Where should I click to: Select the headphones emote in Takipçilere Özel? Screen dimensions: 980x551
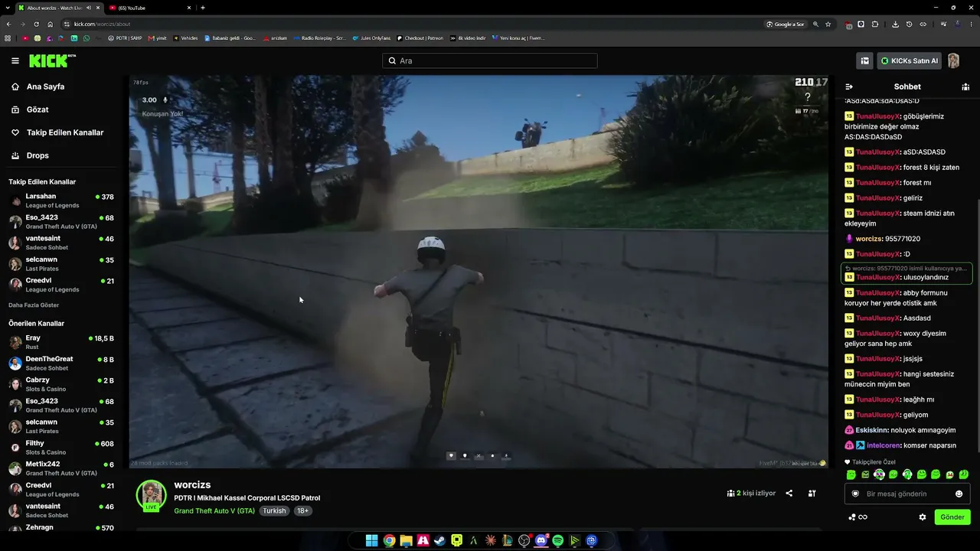(907, 474)
